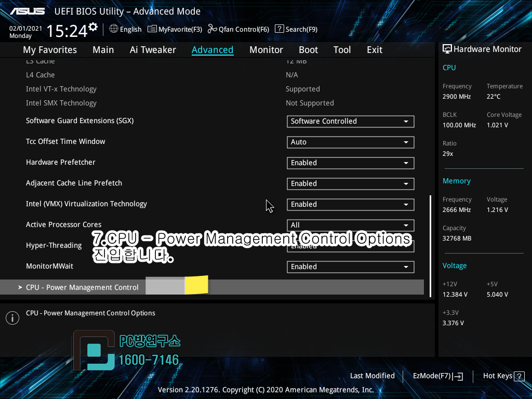Switch to the Exit tab
The height and width of the screenshot is (399, 532).
375,50
